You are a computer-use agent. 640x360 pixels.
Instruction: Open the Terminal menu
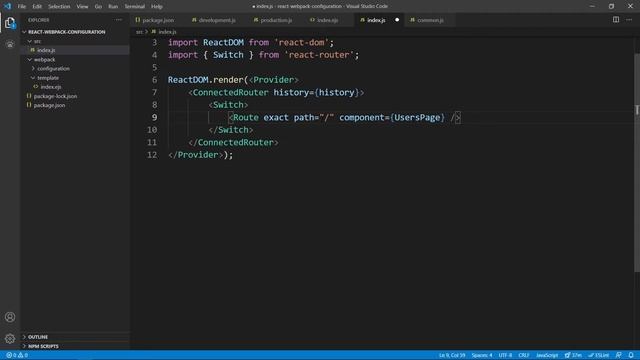[135, 7]
